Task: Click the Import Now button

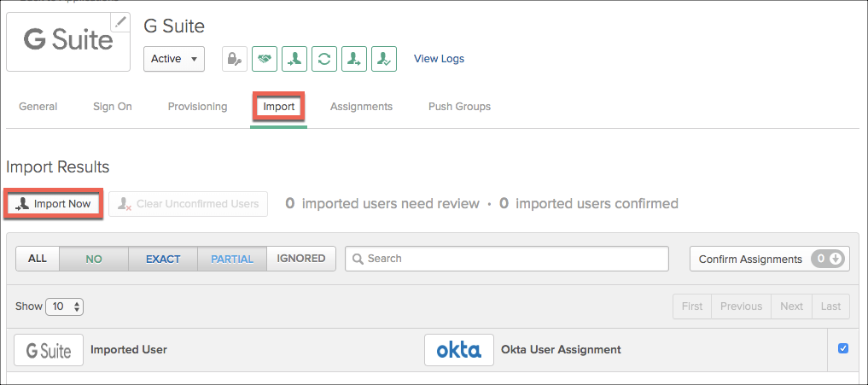Action: click(x=54, y=204)
